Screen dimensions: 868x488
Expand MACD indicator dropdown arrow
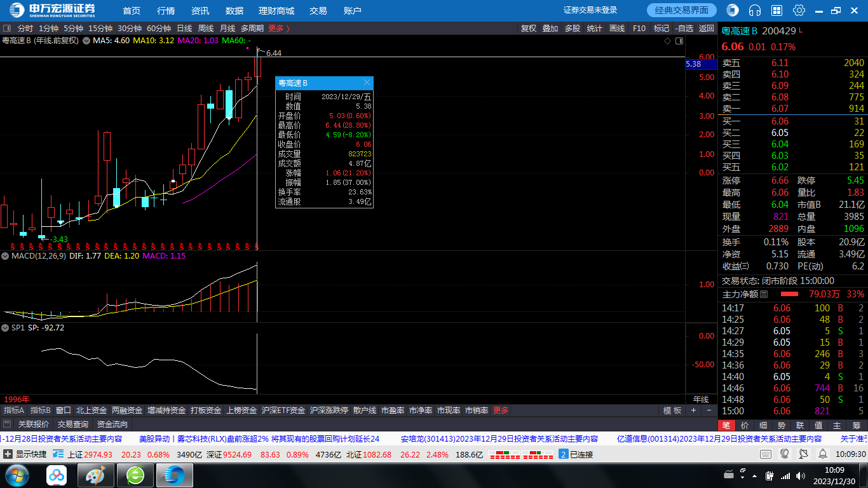(6, 256)
